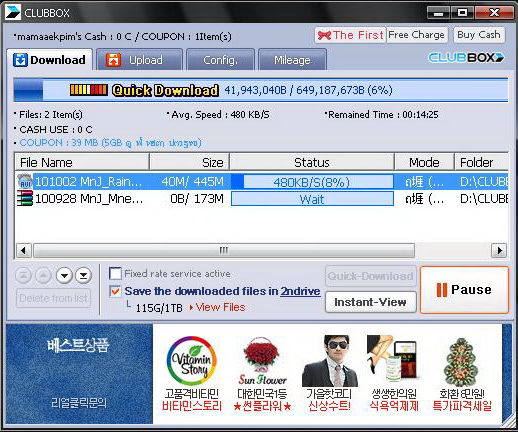This screenshot has width=518, height=432.
Task: Enable Fixed rate service active checkbox
Action: click(x=115, y=274)
